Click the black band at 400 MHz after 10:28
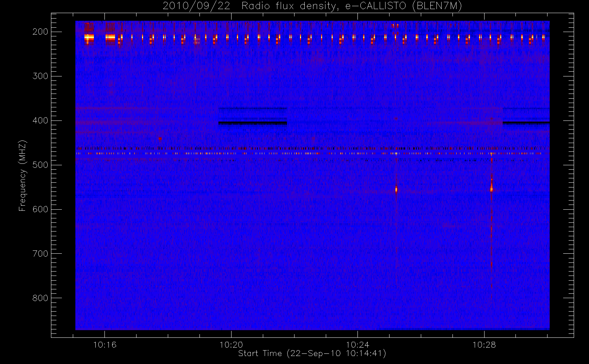589x364 pixels. (526, 123)
